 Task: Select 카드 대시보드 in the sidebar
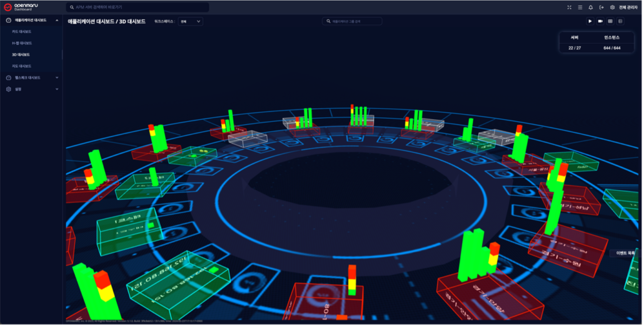(21, 31)
